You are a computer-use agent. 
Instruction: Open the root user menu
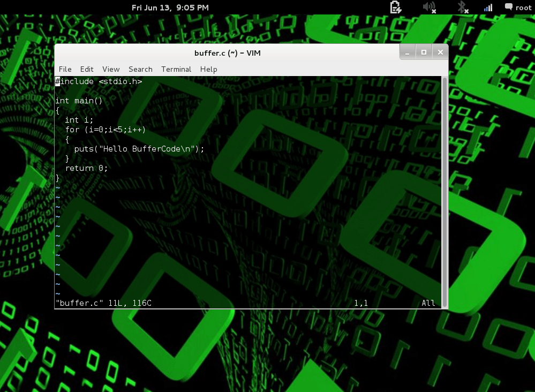coord(518,7)
